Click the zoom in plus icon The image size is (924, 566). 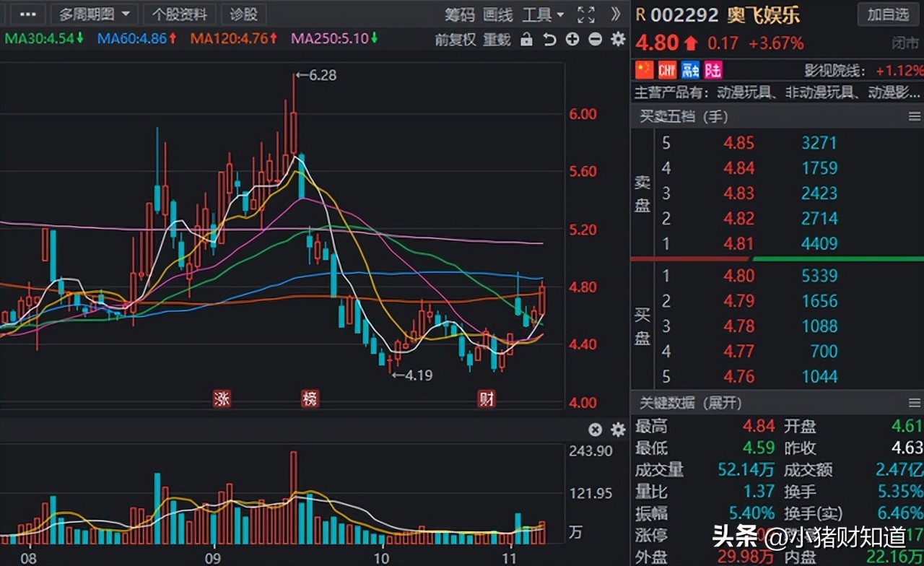572,40
